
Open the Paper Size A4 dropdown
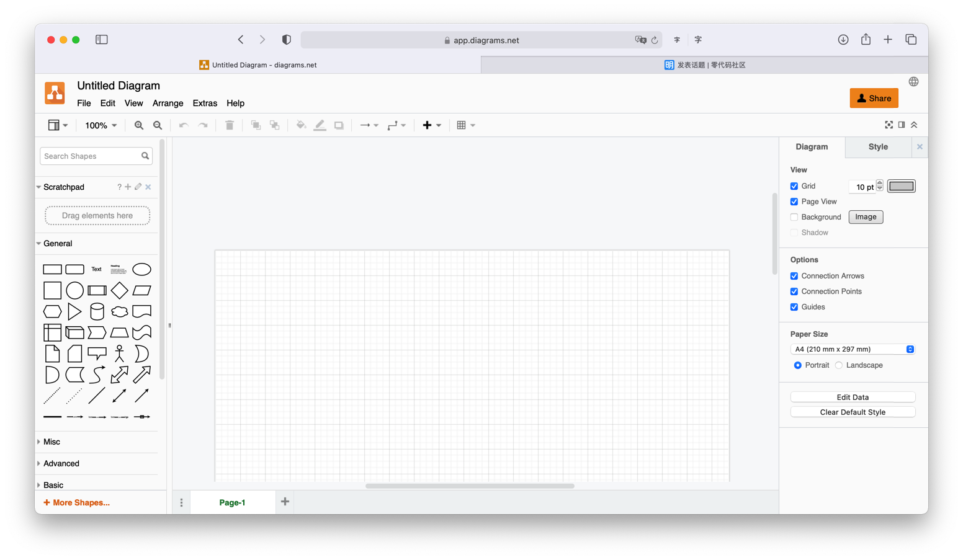(853, 349)
